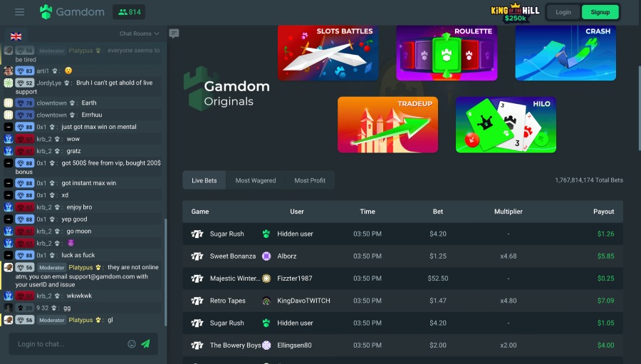This screenshot has height=364, width=641.
Task: Click the Multiplier column header
Action: click(508, 212)
